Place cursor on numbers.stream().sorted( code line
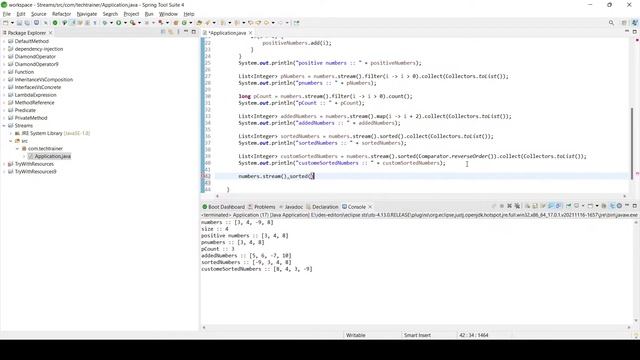 tap(276, 176)
